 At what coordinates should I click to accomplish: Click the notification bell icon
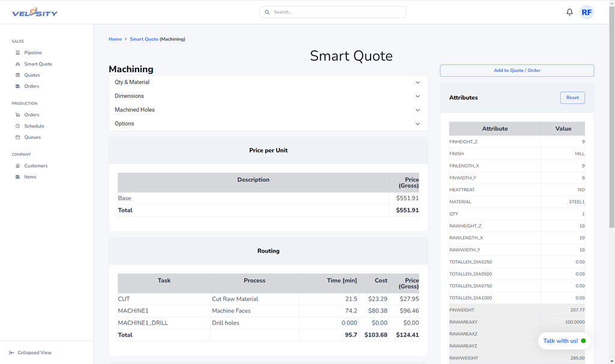pyautogui.click(x=569, y=12)
